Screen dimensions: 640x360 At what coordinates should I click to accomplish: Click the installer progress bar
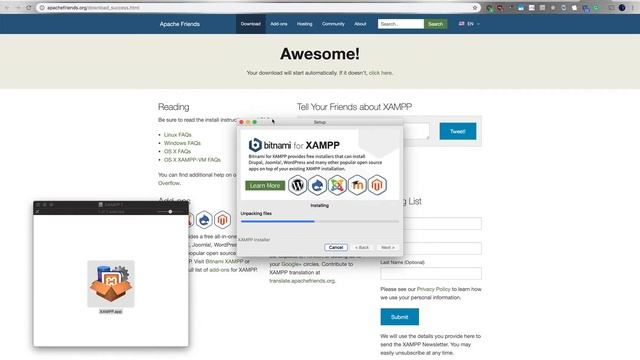pyautogui.click(x=320, y=221)
